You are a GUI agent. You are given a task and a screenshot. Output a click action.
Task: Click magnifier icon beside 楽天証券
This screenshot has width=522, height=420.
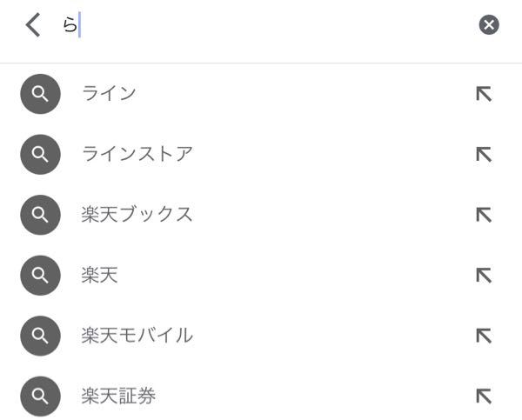click(40, 397)
